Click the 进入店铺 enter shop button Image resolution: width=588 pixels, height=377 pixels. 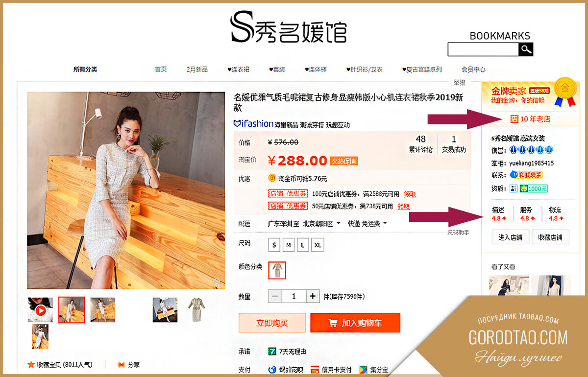pyautogui.click(x=510, y=237)
